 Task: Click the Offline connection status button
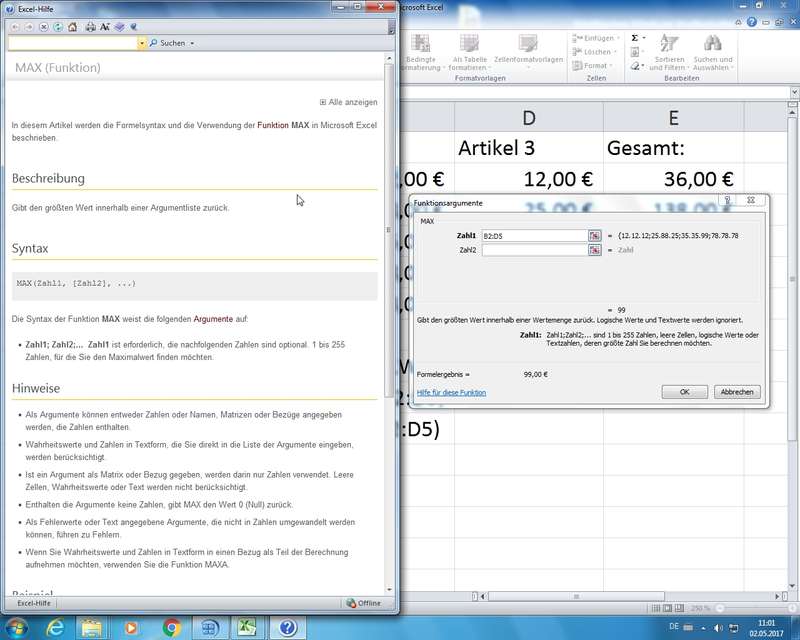pyautogui.click(x=364, y=603)
